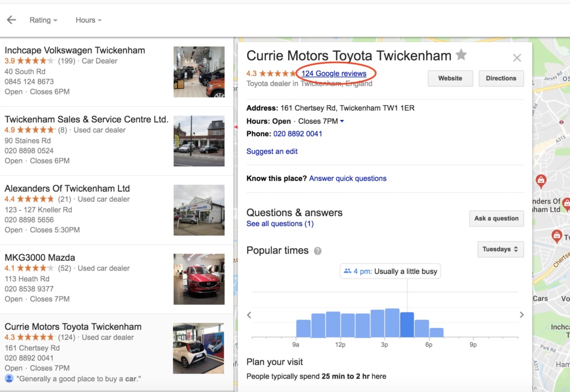Close the Currie Motors details panel
This screenshot has width=570, height=392.
(517, 58)
